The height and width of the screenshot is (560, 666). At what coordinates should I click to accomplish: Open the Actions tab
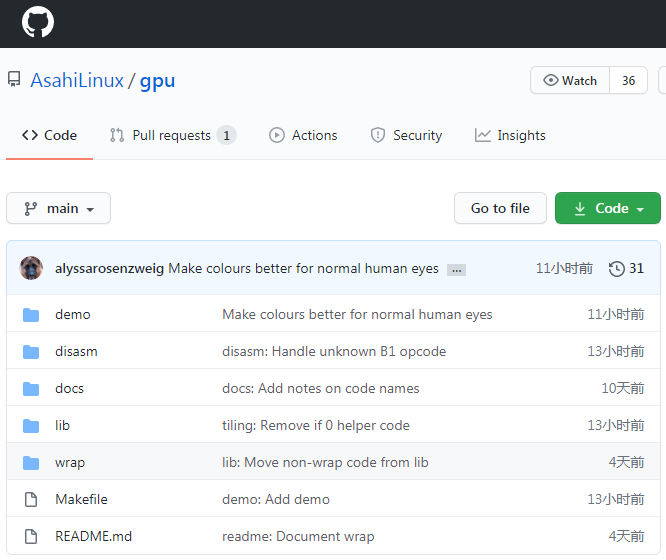point(303,136)
